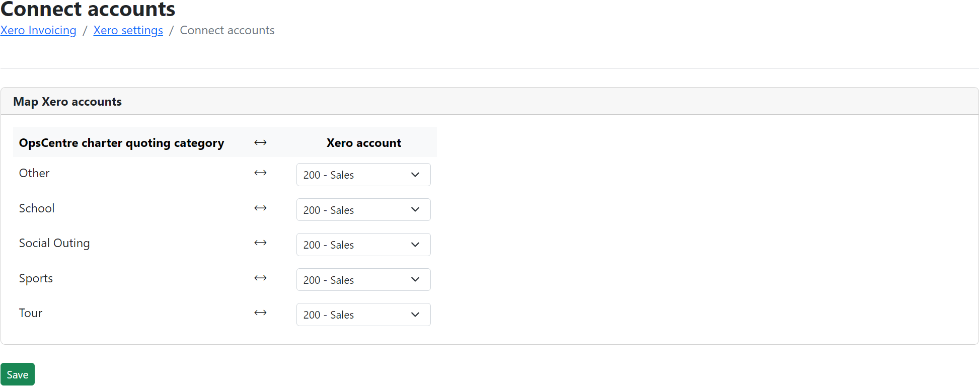Click the arrow icon in the table header
The image size is (980, 386).
pyautogui.click(x=260, y=142)
